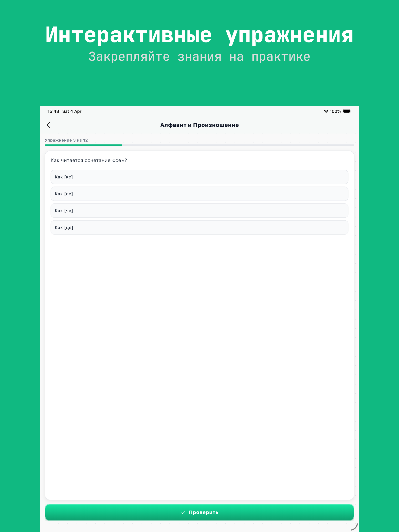The height and width of the screenshot is (532, 399).
Task: Choose the answer «Как [че]»
Action: [x=199, y=211]
